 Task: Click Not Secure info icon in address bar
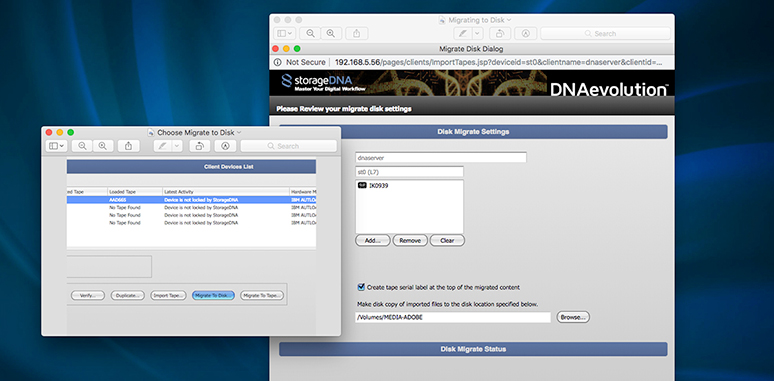coord(277,62)
